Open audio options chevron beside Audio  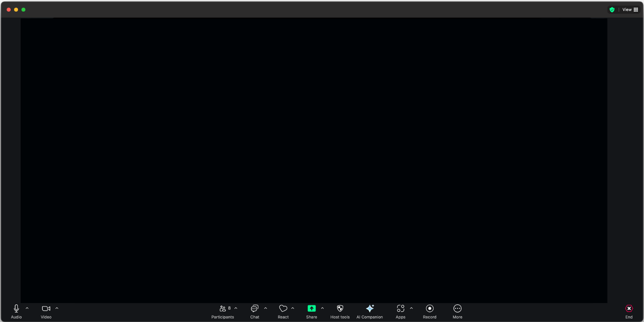[x=27, y=308]
